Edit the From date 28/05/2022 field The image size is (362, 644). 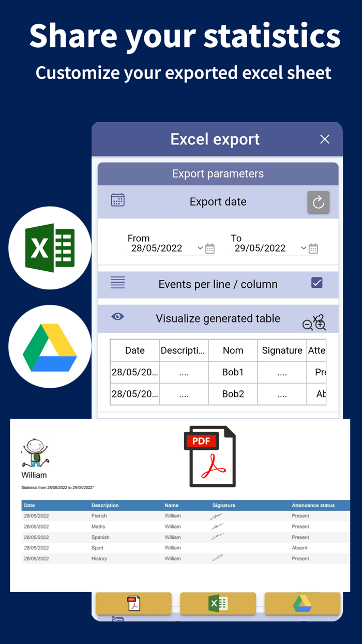point(157,248)
